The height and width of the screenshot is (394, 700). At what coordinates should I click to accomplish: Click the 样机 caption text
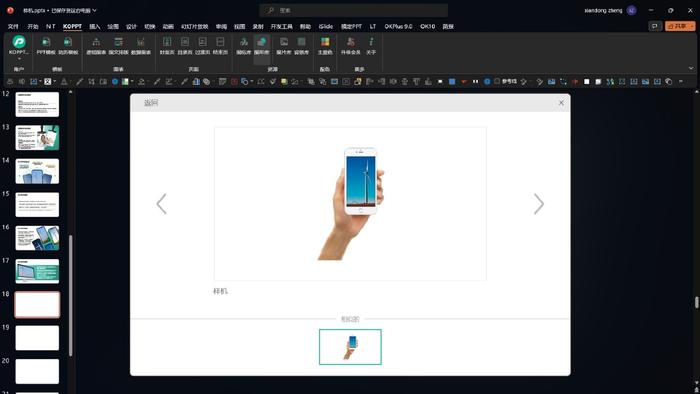pos(221,291)
